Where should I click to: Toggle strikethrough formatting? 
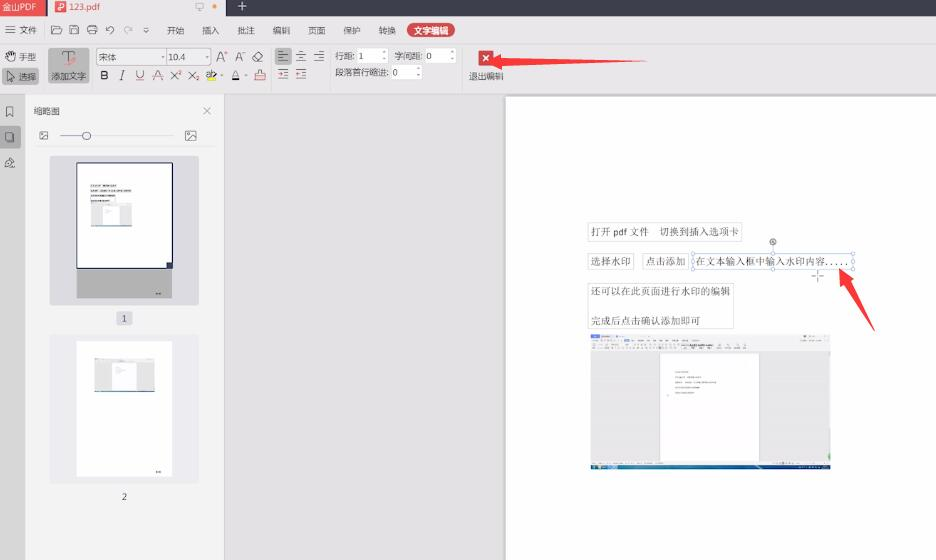click(x=158, y=75)
